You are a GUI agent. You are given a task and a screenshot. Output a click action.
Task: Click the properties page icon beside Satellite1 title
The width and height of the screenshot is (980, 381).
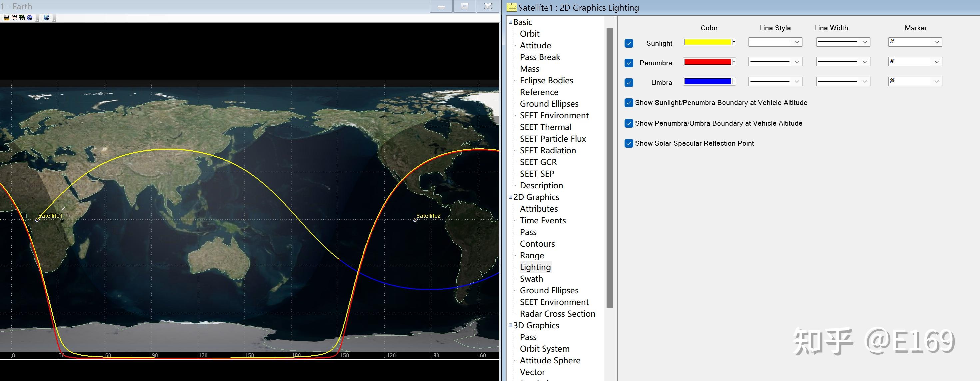point(512,7)
